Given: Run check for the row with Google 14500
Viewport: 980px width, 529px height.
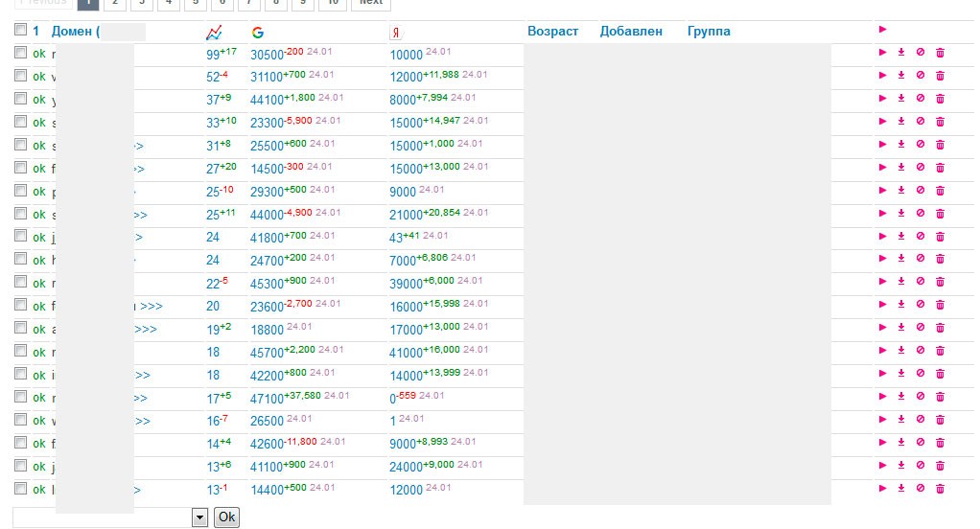Looking at the screenshot, I should click(x=882, y=168).
